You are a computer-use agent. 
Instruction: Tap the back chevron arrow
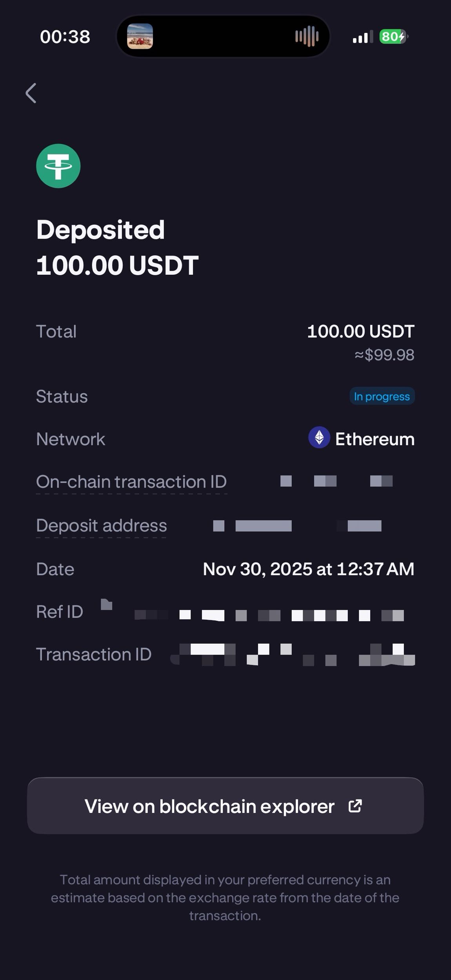click(31, 93)
